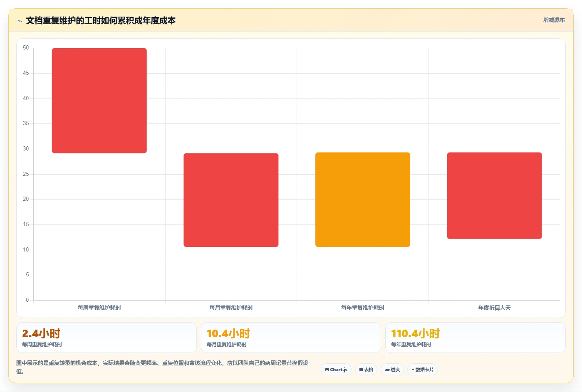Click the red 每月重复维护耗时 bar
The height and width of the screenshot is (392, 582).
coord(231,200)
